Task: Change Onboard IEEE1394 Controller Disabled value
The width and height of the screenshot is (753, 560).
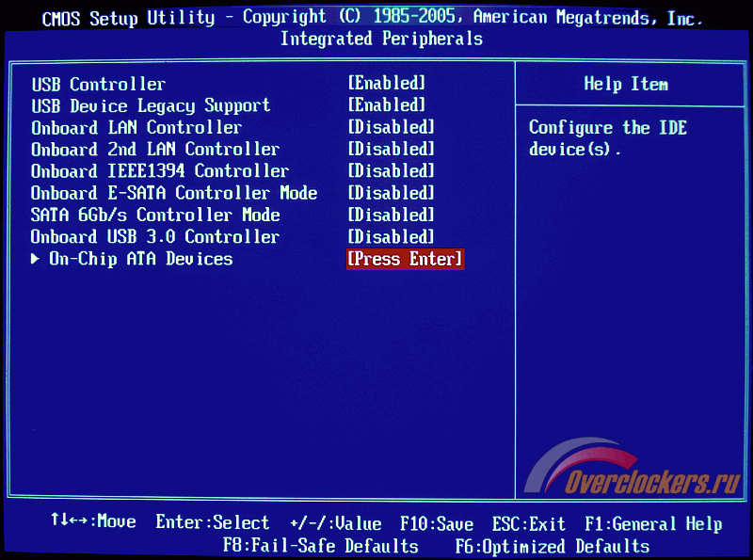Action: [x=391, y=171]
